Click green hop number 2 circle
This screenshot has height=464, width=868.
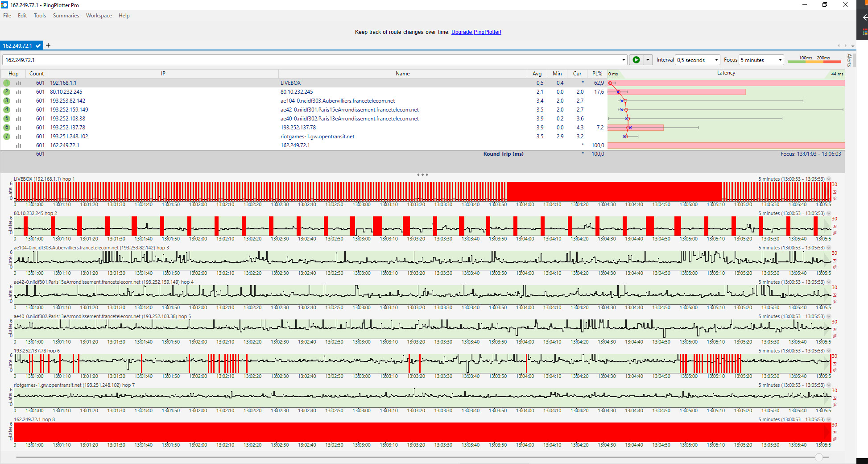pyautogui.click(x=7, y=92)
